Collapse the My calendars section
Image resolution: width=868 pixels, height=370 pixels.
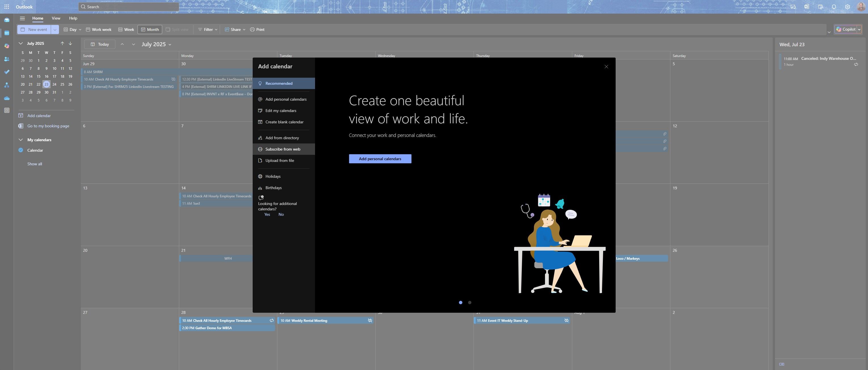(20, 140)
